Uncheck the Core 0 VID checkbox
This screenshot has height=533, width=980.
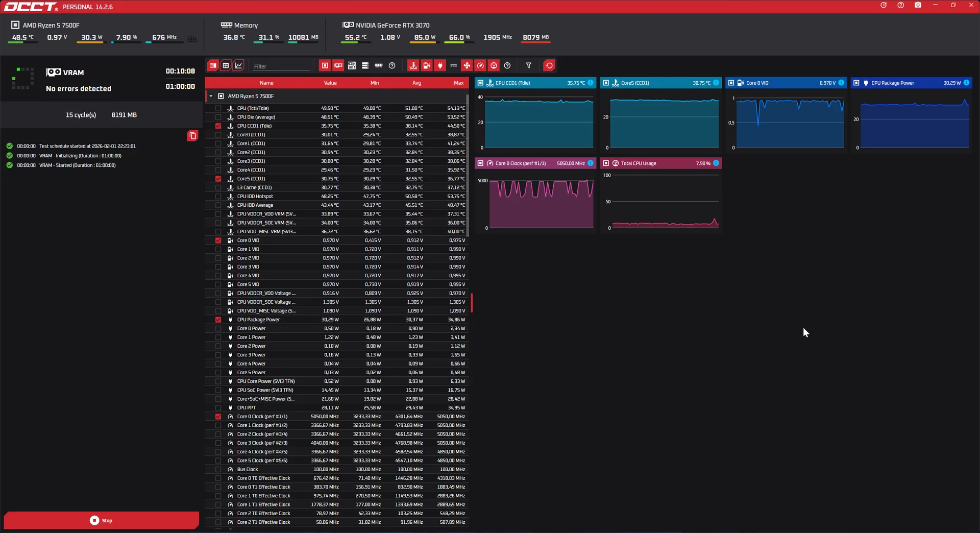coord(218,240)
